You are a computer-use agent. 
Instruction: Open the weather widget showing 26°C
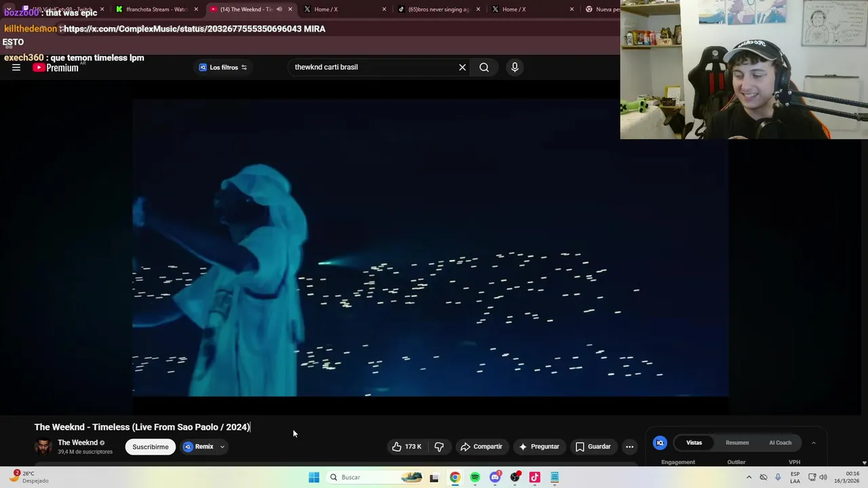click(x=30, y=477)
